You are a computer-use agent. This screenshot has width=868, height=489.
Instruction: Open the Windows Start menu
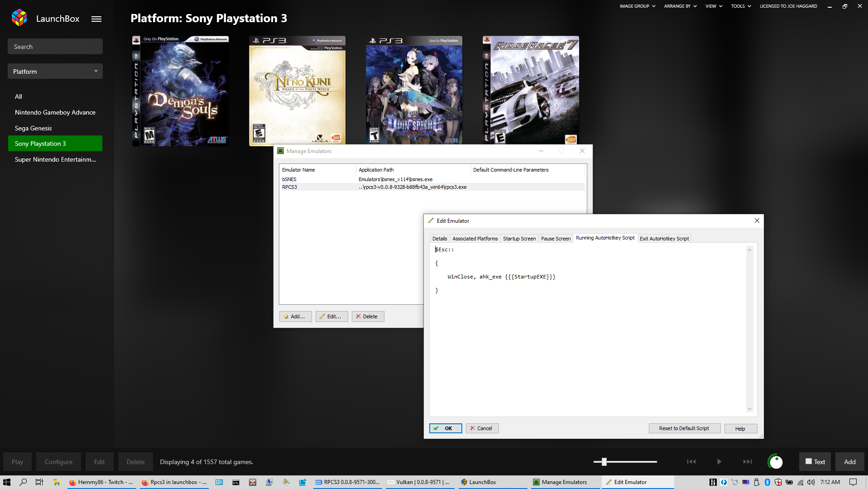tap(7, 482)
